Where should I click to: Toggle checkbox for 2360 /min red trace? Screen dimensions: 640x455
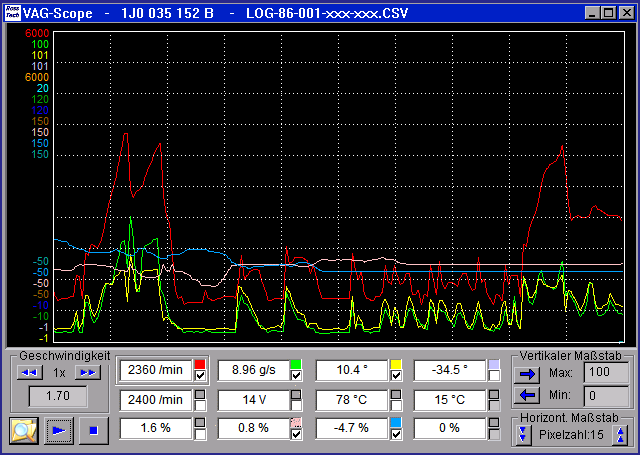click(x=199, y=376)
